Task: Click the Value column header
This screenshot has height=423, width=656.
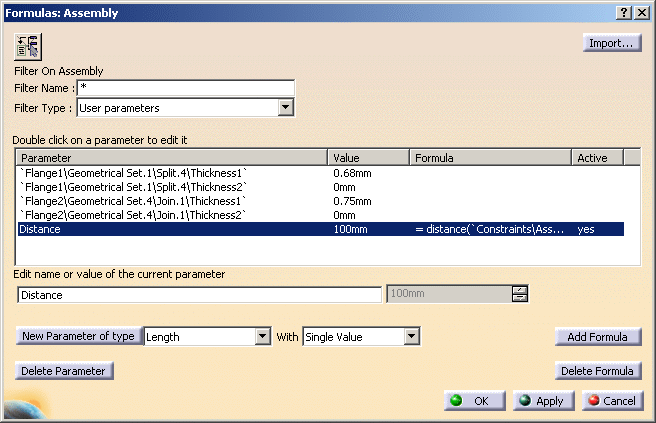Action: coord(369,158)
